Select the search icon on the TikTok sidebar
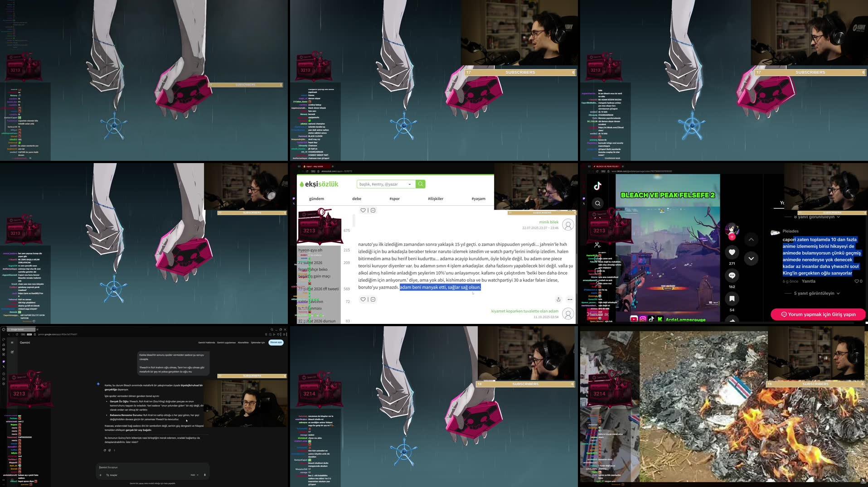Image resolution: width=868 pixels, height=487 pixels. pyautogui.click(x=598, y=203)
